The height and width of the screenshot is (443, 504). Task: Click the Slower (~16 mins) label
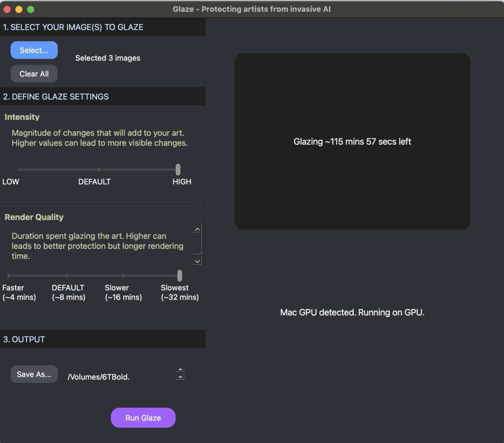click(x=123, y=293)
